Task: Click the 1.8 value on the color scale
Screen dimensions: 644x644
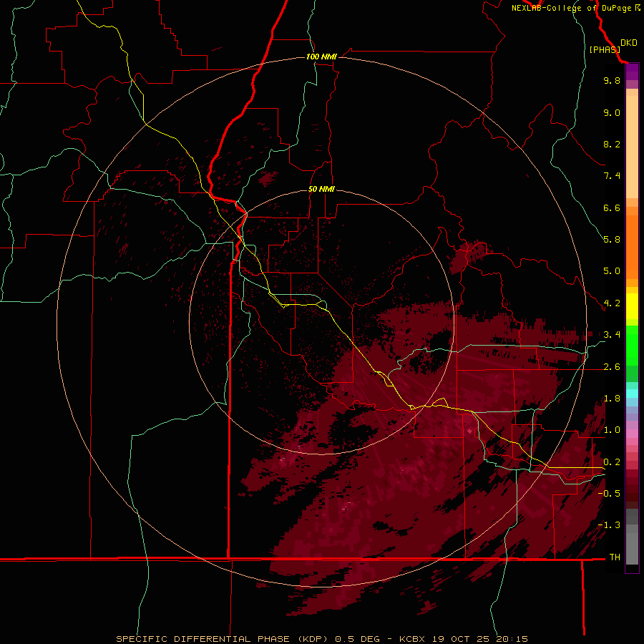Action: [x=612, y=399]
